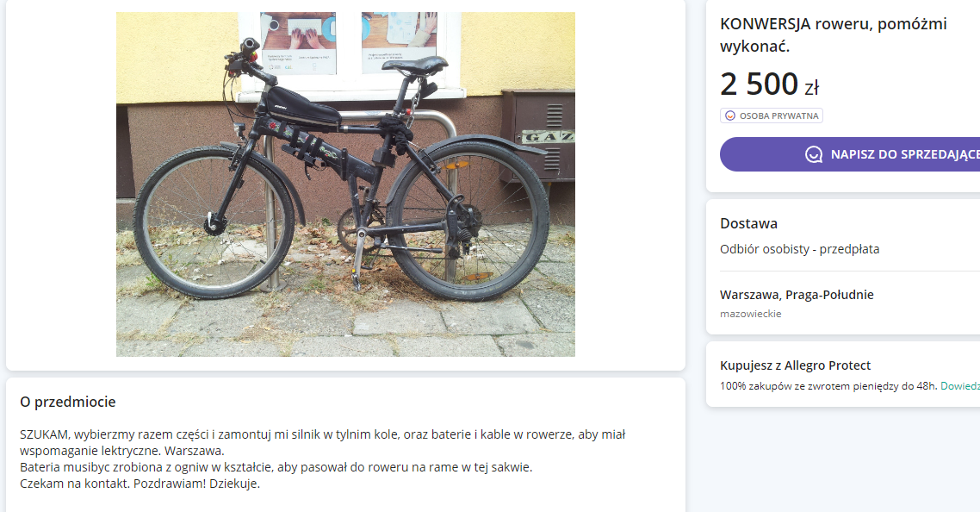Click the Warszawa, Praga-Południe location

click(x=797, y=295)
